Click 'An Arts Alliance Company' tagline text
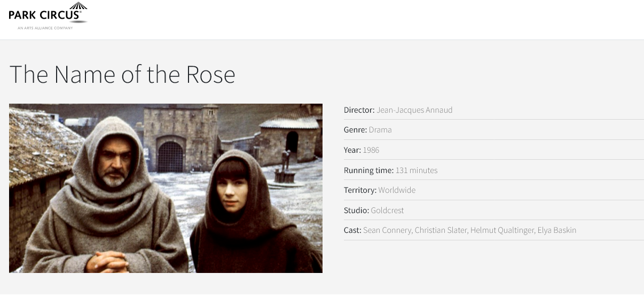The image size is (644, 297). tap(45, 28)
